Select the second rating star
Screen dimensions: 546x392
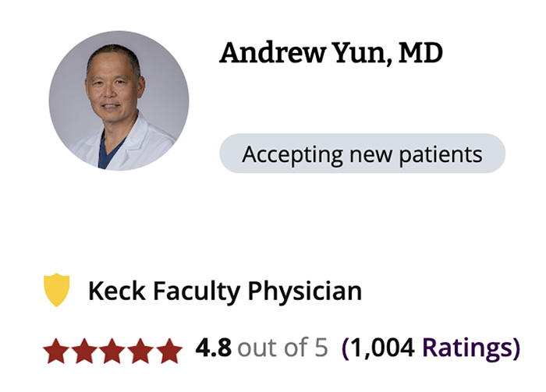(x=84, y=351)
